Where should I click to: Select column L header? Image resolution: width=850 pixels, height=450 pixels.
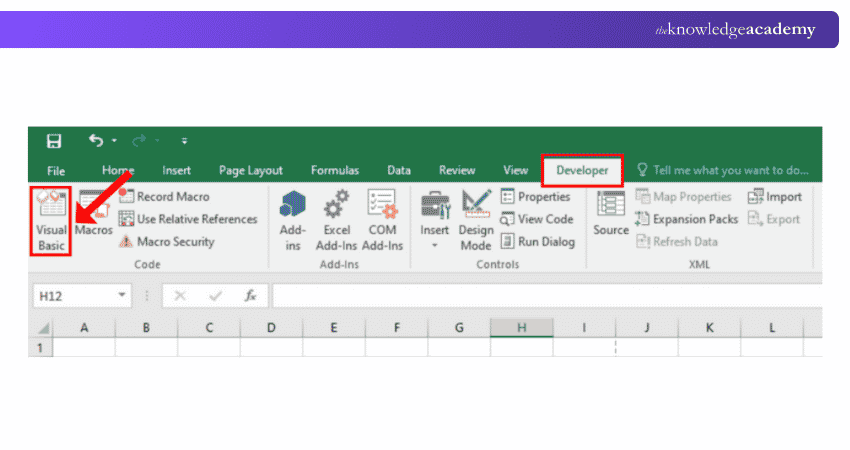coord(772,327)
